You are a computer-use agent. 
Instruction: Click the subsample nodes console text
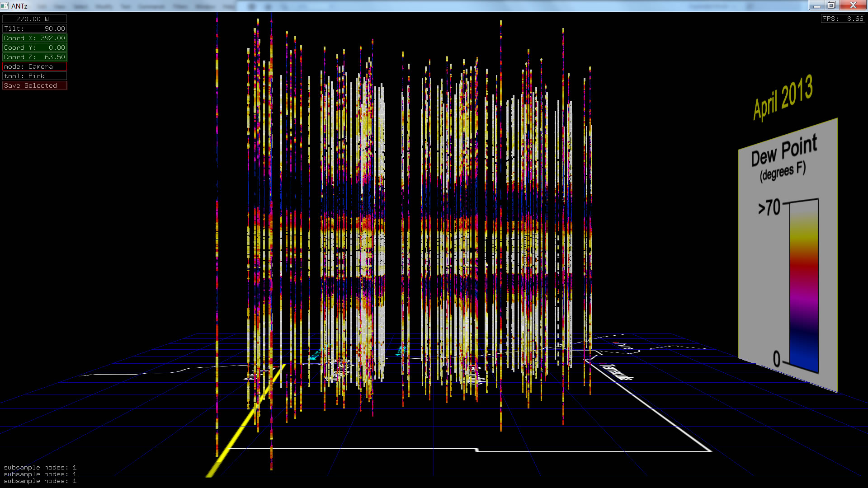click(40, 474)
